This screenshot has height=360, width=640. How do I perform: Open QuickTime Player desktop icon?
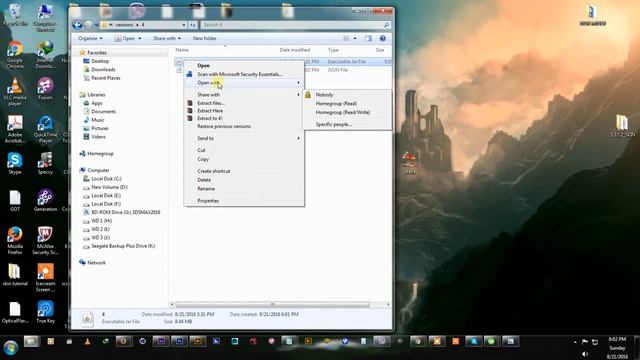[45, 129]
